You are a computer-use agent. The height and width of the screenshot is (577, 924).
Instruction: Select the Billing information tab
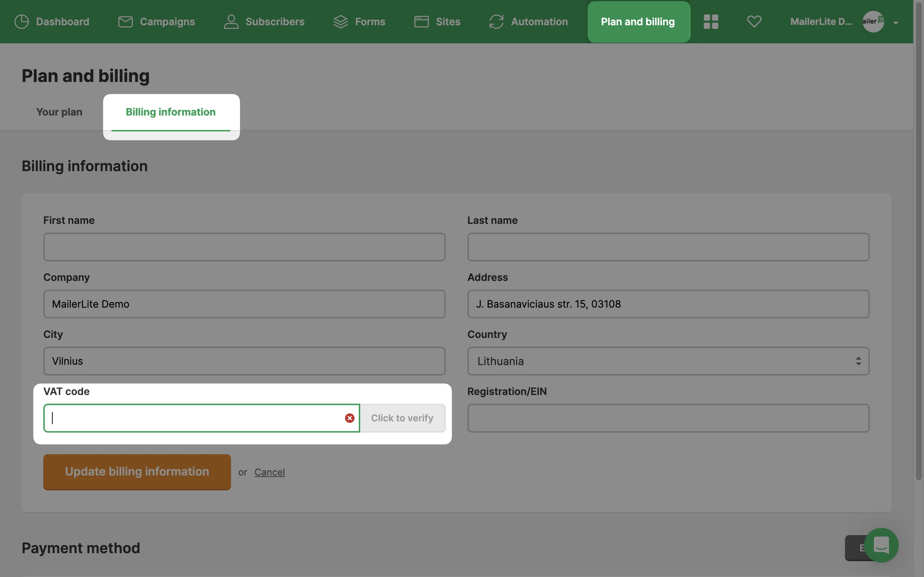pos(170,112)
